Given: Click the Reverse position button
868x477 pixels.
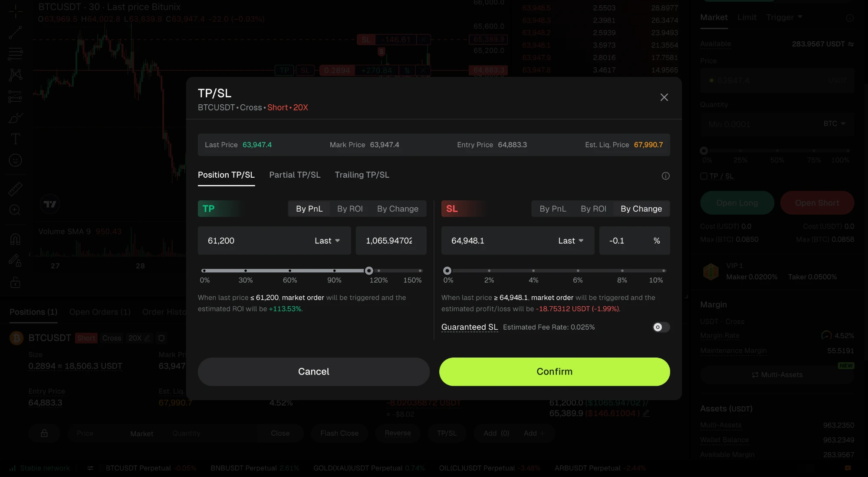Looking at the screenshot, I should tap(398, 433).
